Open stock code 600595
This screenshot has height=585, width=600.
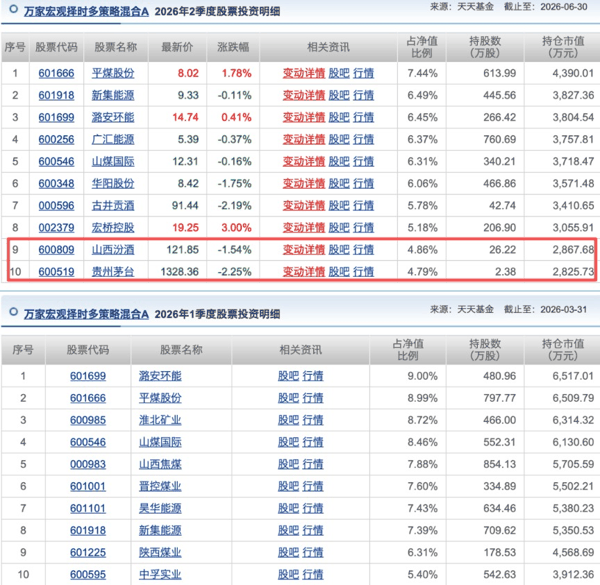(88, 575)
